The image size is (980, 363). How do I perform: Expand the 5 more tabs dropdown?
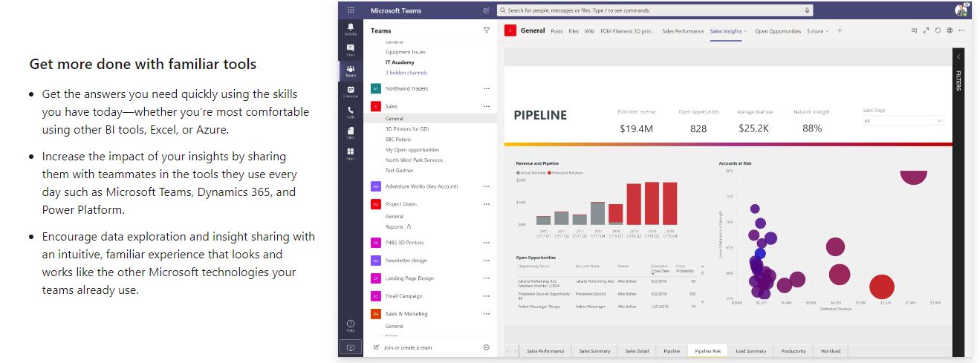tap(818, 31)
